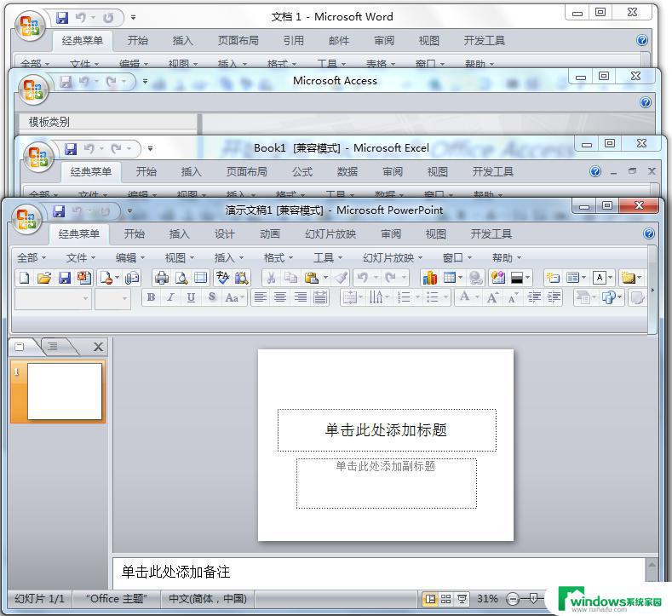The height and width of the screenshot is (616, 672).
Task: Click the PowerPoint Office orb button
Action: tap(26, 219)
